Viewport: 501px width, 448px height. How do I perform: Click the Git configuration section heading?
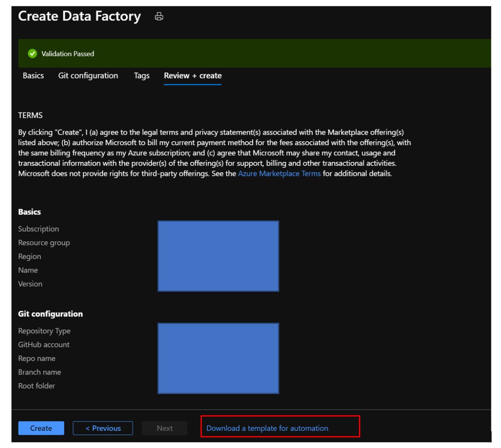(x=51, y=314)
